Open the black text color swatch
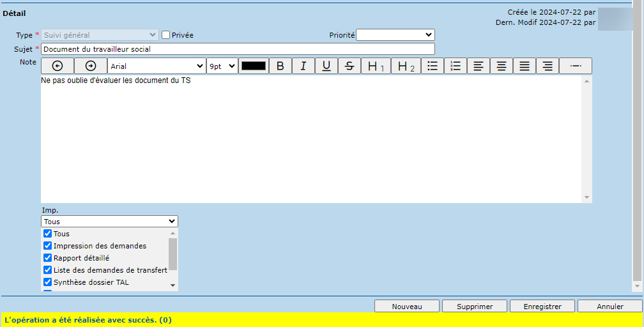Viewport: 644px width, 327px height. tap(254, 66)
